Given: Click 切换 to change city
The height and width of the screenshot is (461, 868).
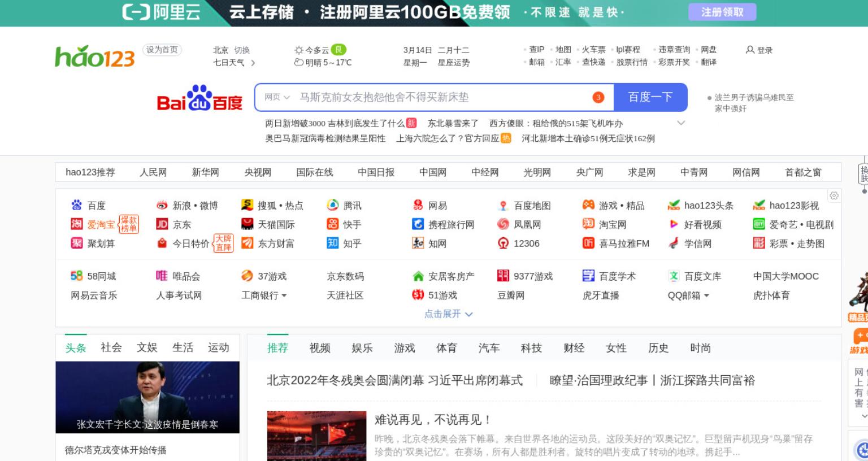Looking at the screenshot, I should point(242,50).
